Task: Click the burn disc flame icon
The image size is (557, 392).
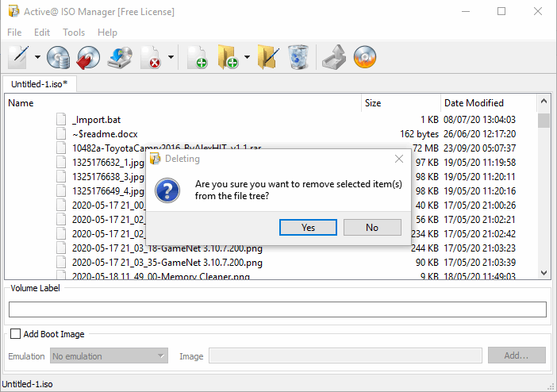Action: point(365,57)
